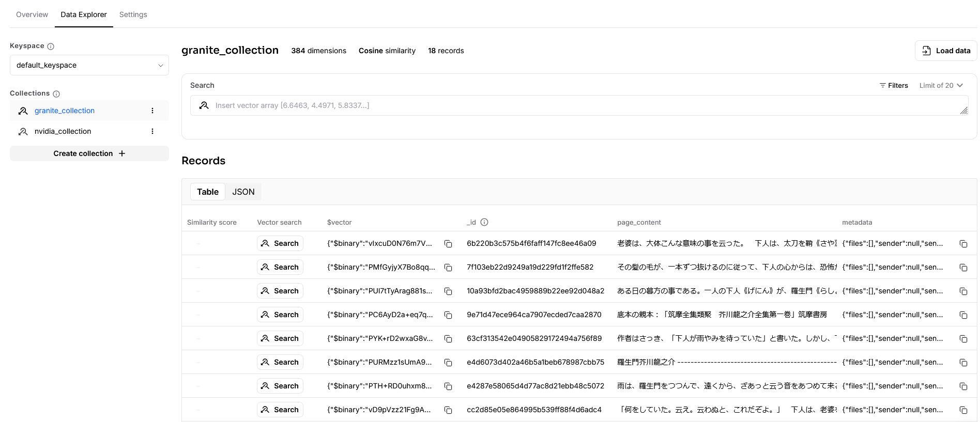Click the 384 dimensions label
980x422 pixels.
click(318, 51)
